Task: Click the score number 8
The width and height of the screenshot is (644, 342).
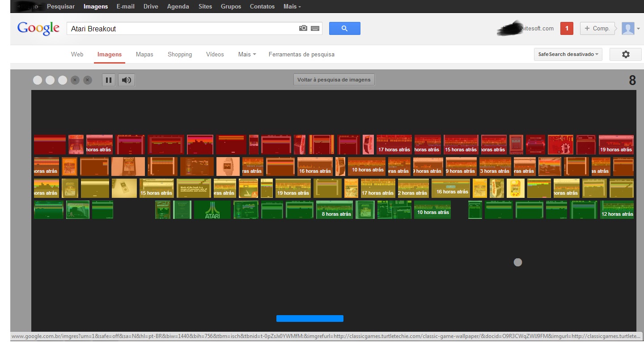Action: 632,80
